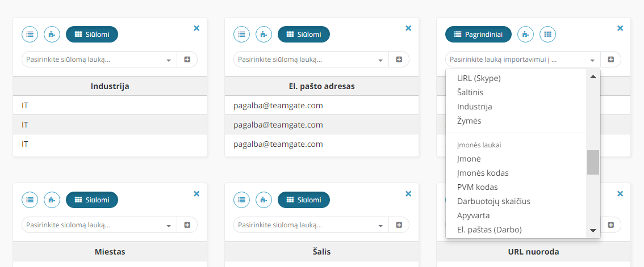Choose Darbuotojų skaičius option
Viewport: 644px width, 267px height.
point(516,202)
